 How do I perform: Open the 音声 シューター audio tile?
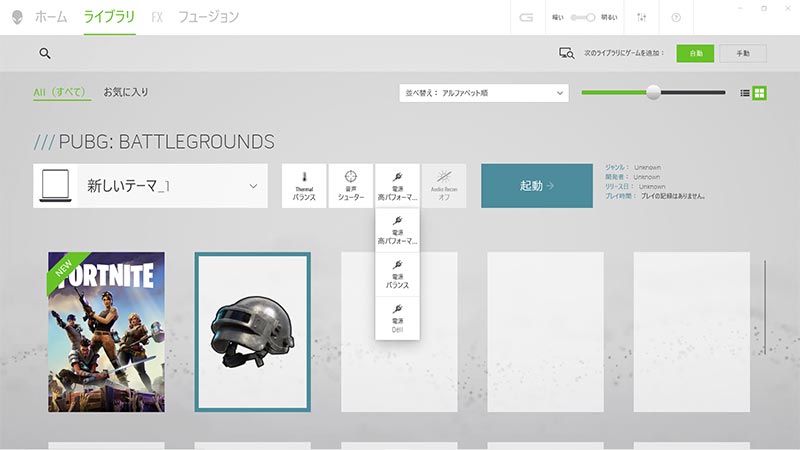point(351,186)
